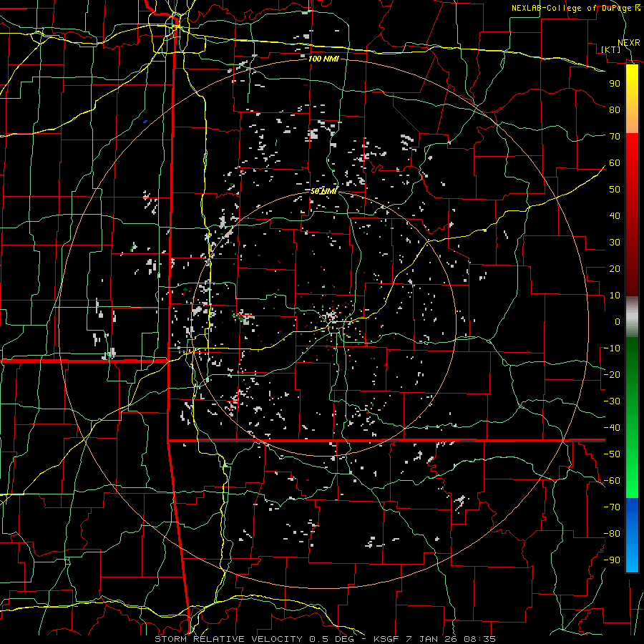The width and height of the screenshot is (644, 644).
Task: Select the "-40" scale value
Action: [612, 428]
